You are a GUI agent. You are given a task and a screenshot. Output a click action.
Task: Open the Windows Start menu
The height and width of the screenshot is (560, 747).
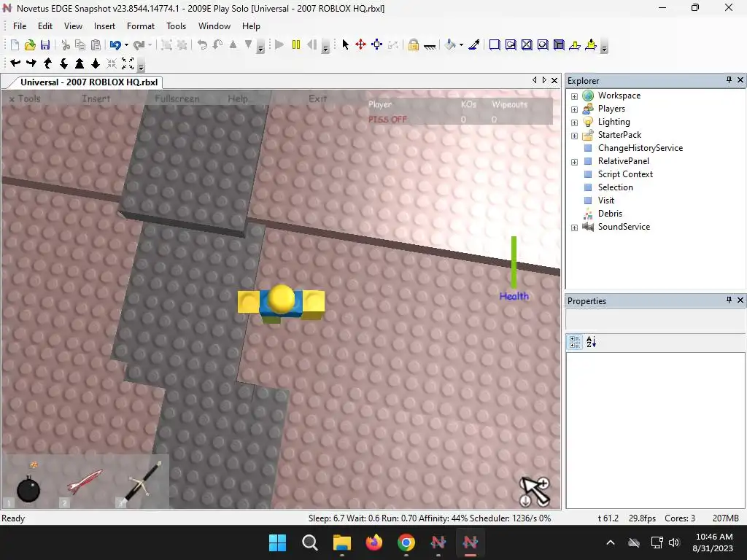point(277,542)
